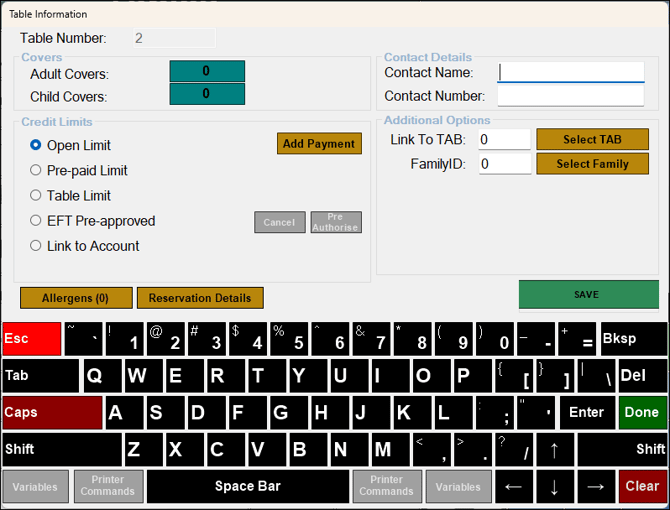This screenshot has width=670, height=510.
Task: Click the right Printer Commands key
Action: [387, 487]
